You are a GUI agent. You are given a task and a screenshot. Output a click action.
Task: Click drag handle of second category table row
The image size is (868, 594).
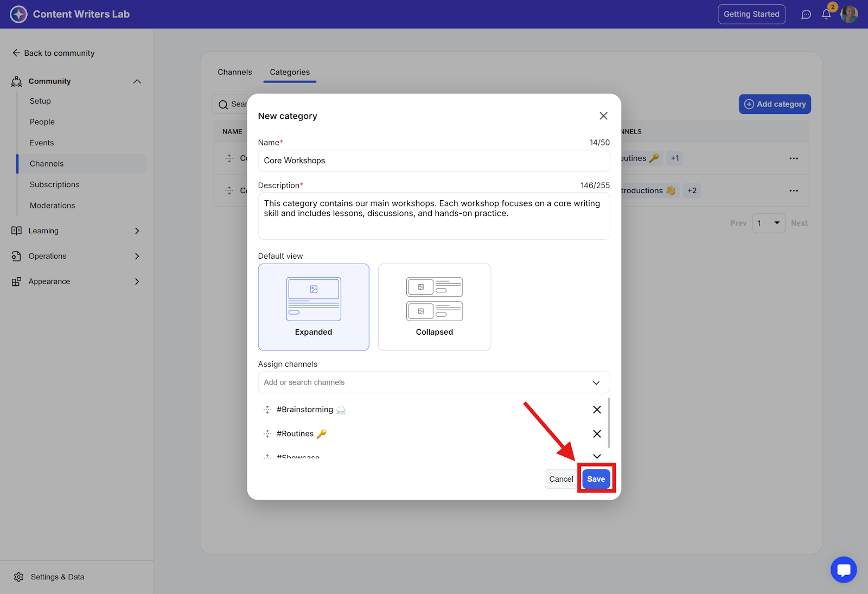tap(229, 190)
